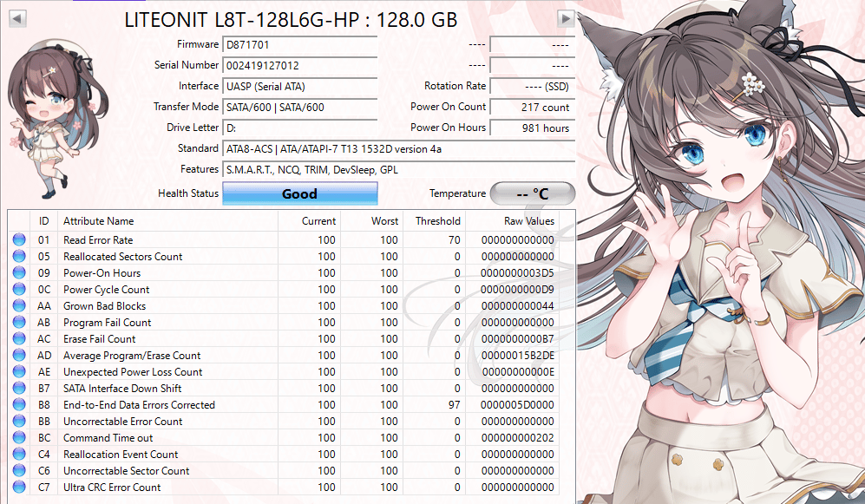Screen dimensions: 865x504
Task: Select the Ultra CRC Error Count attribute name
Action: coord(112,488)
